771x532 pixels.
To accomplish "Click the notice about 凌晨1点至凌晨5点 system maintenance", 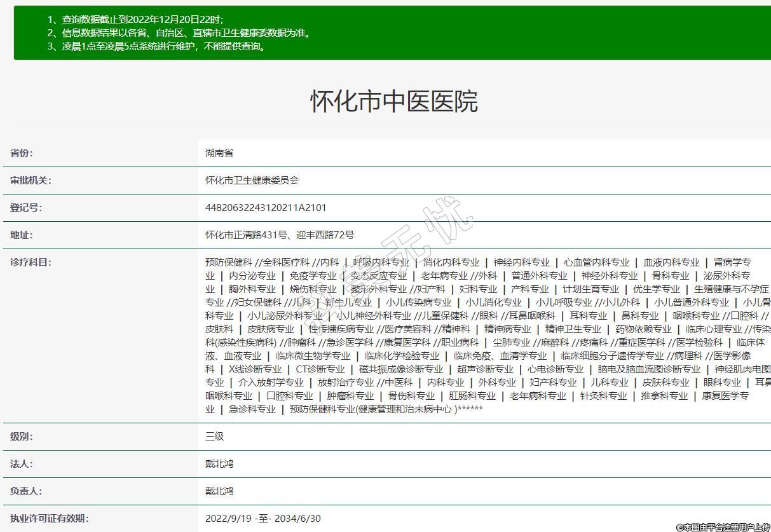I will coord(156,46).
